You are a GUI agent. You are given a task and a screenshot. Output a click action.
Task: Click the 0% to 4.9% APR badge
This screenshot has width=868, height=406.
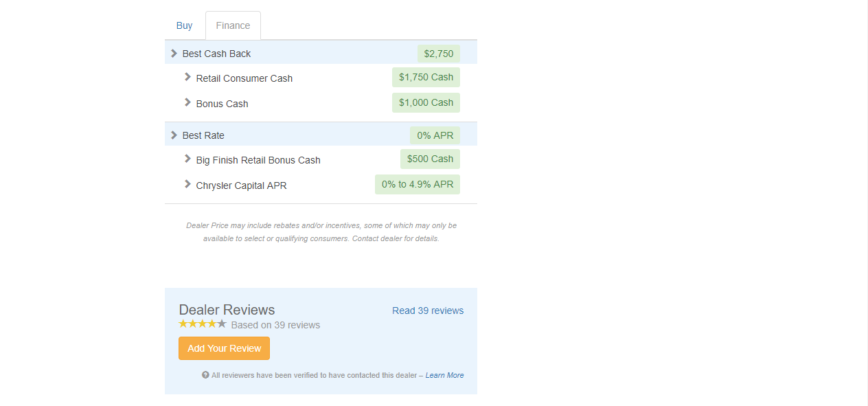[418, 184]
